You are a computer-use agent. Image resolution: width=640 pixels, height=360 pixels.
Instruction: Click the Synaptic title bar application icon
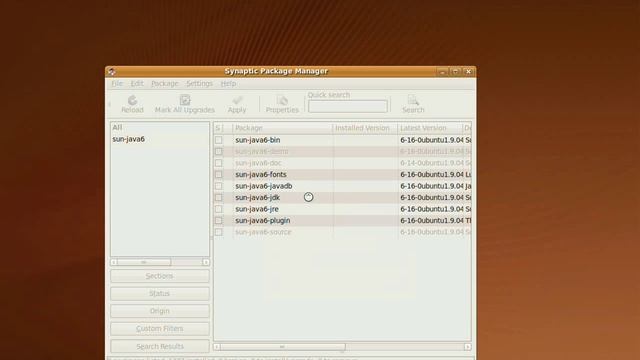point(111,71)
